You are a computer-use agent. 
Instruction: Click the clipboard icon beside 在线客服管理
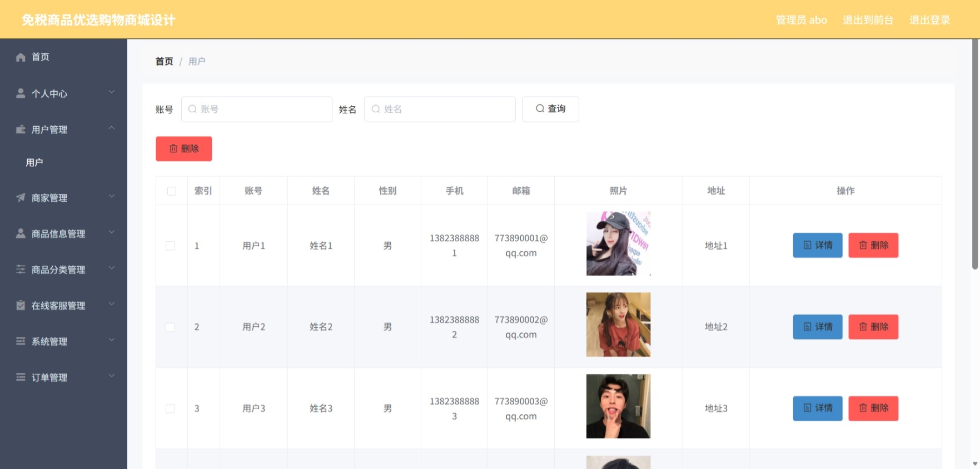(21, 305)
